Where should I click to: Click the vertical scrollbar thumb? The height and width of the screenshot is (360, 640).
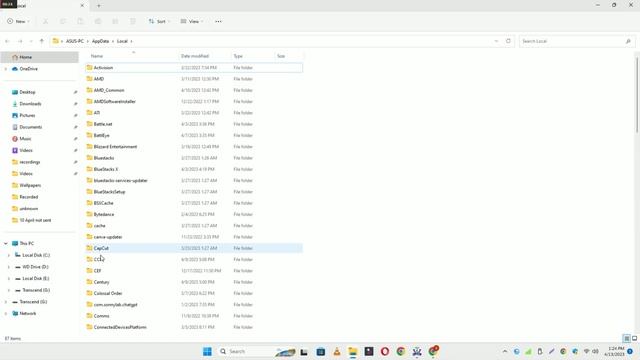(x=637, y=95)
